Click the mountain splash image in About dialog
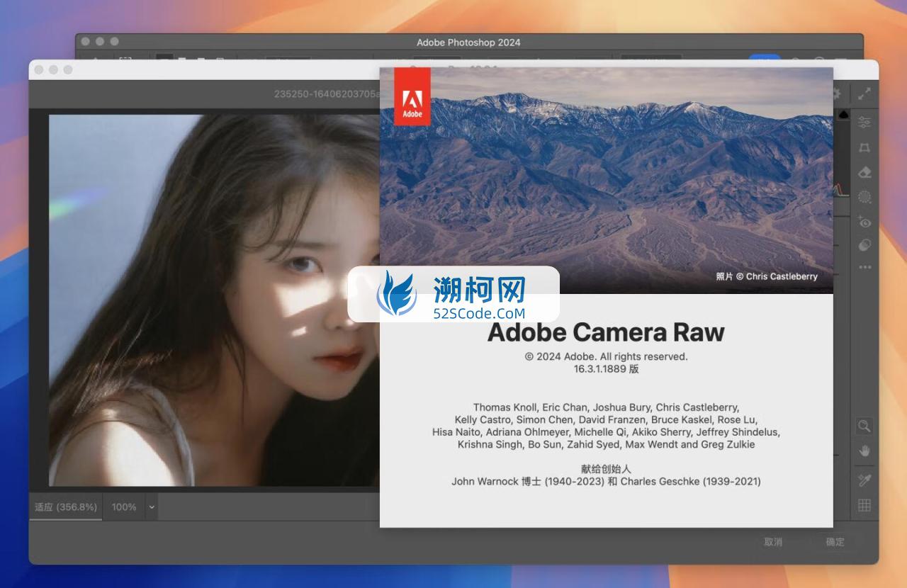This screenshot has width=907, height=588. point(606,181)
